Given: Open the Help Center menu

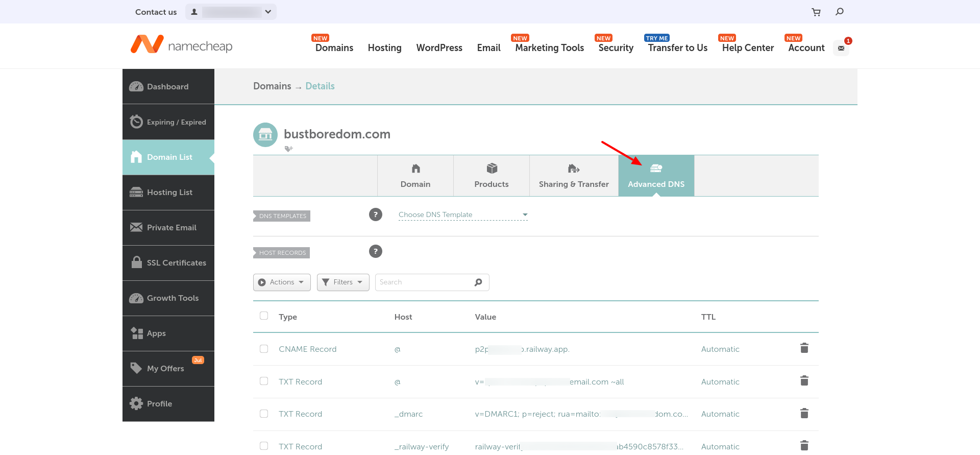Looking at the screenshot, I should coord(748,47).
